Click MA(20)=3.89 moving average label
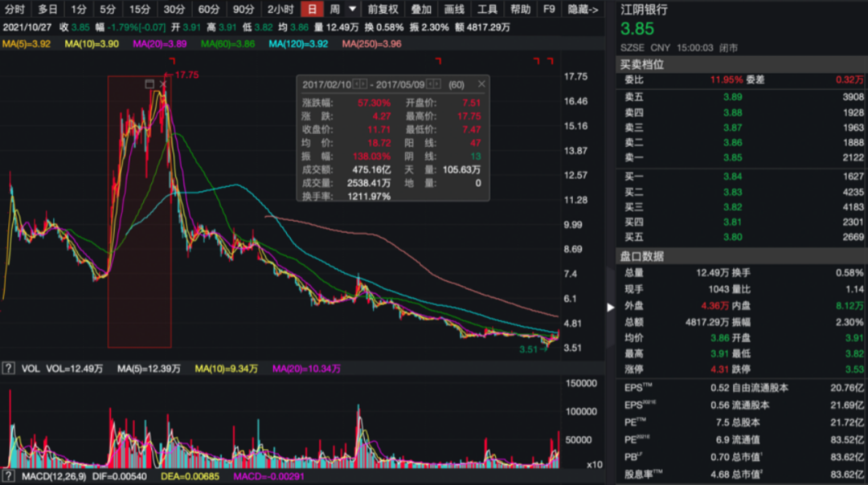This screenshot has width=868, height=485. [x=159, y=43]
